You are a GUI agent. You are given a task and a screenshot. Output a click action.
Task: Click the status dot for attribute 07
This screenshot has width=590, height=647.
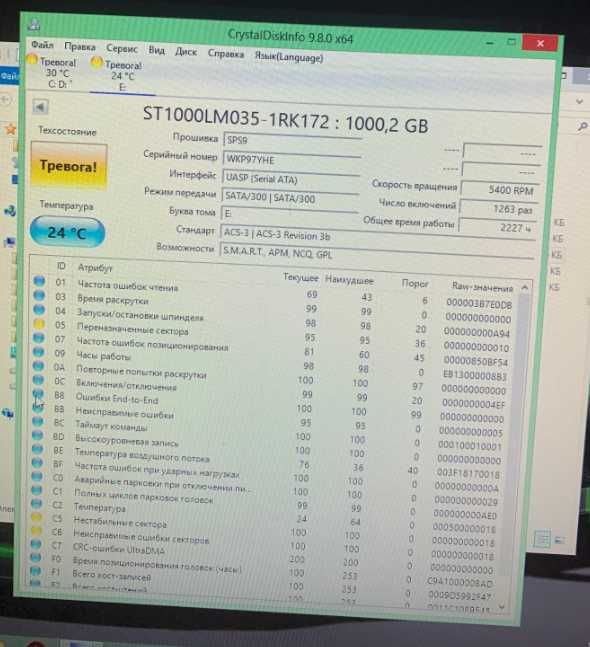click(38, 338)
